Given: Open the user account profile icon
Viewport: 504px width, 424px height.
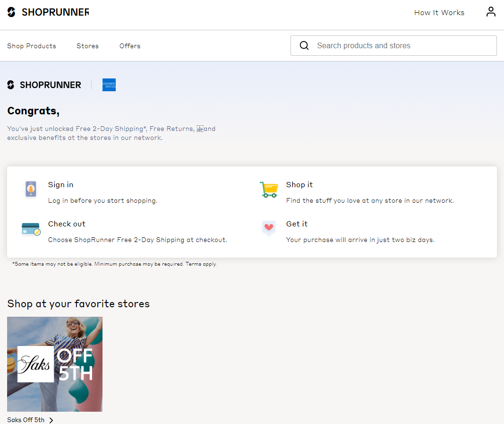Looking at the screenshot, I should (x=490, y=12).
